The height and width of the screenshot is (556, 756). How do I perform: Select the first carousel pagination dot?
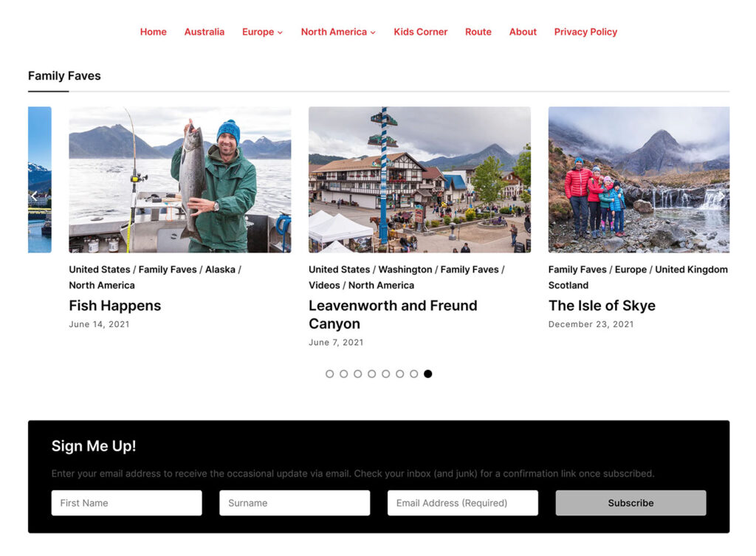pos(330,374)
